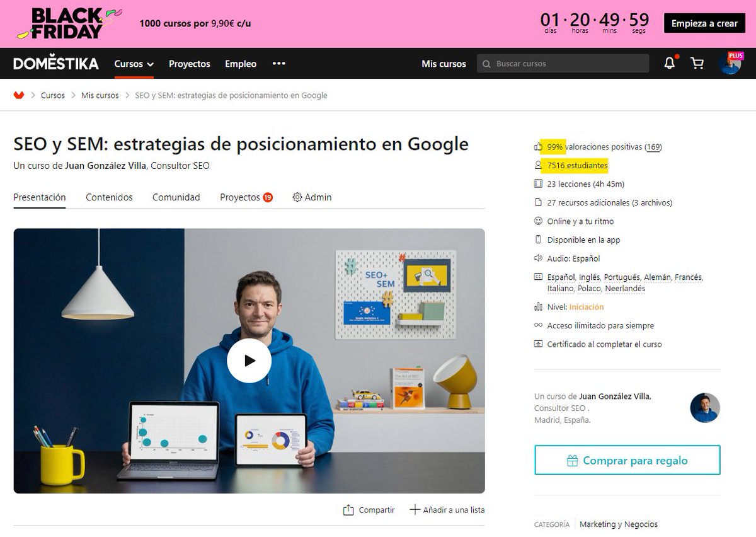Click the gift icon in Comprar para regalo

(572, 461)
